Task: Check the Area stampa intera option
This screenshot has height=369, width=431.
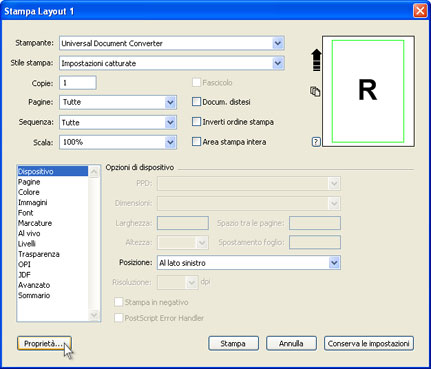Action: (196, 142)
